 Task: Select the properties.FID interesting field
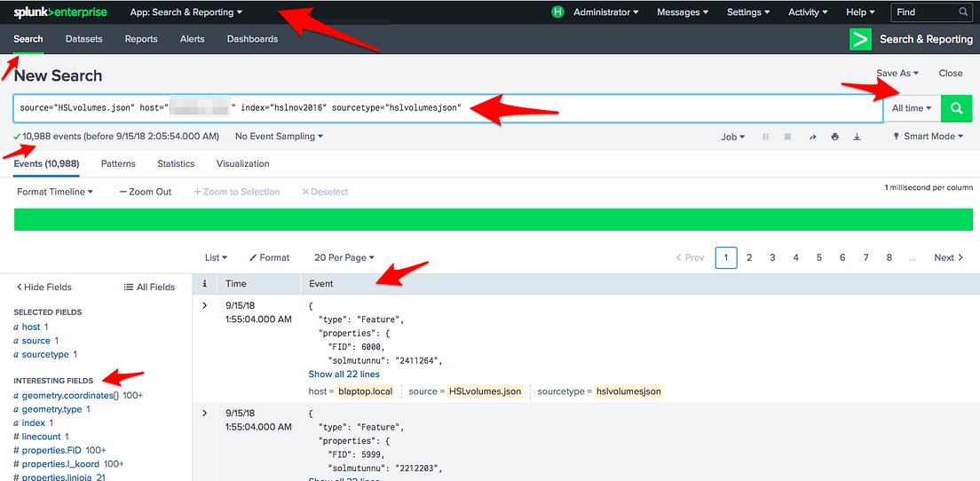coord(53,451)
